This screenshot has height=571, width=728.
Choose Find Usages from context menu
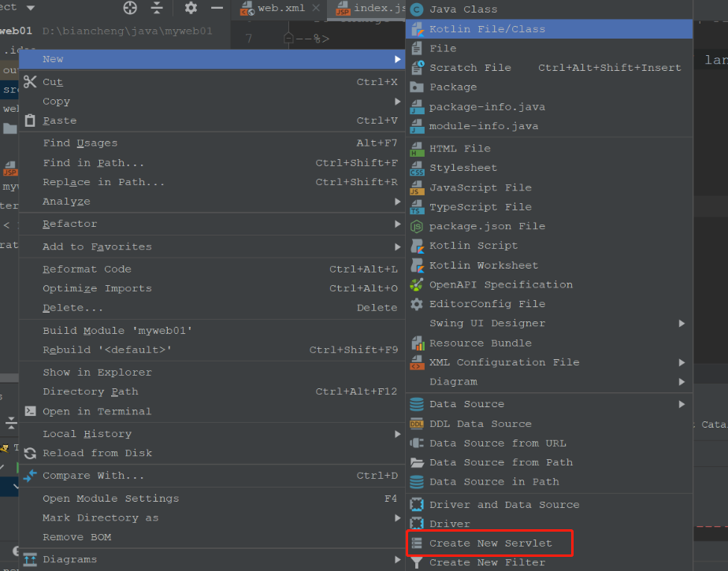pyautogui.click(x=212, y=143)
